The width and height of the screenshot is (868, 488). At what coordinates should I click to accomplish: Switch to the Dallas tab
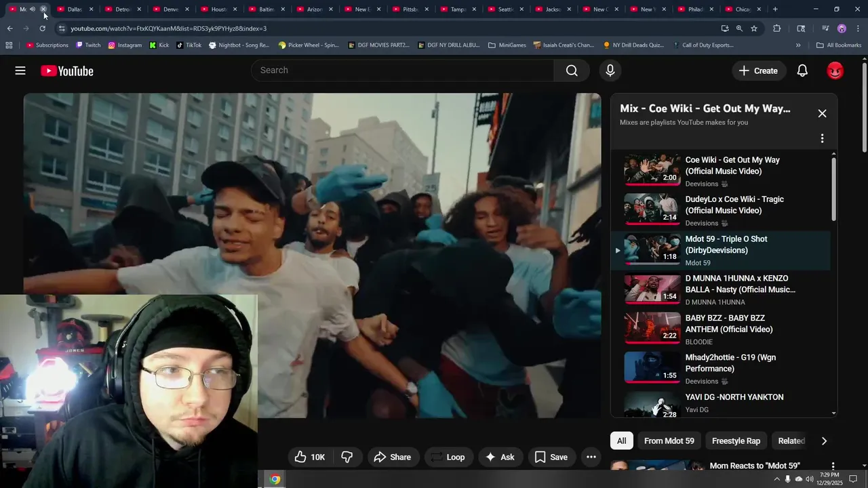point(75,9)
